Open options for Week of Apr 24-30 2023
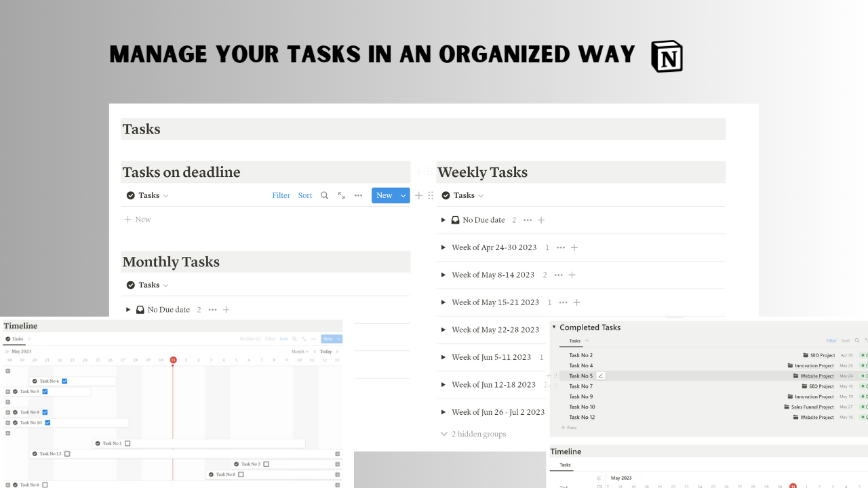Image resolution: width=868 pixels, height=488 pixels. tap(561, 247)
